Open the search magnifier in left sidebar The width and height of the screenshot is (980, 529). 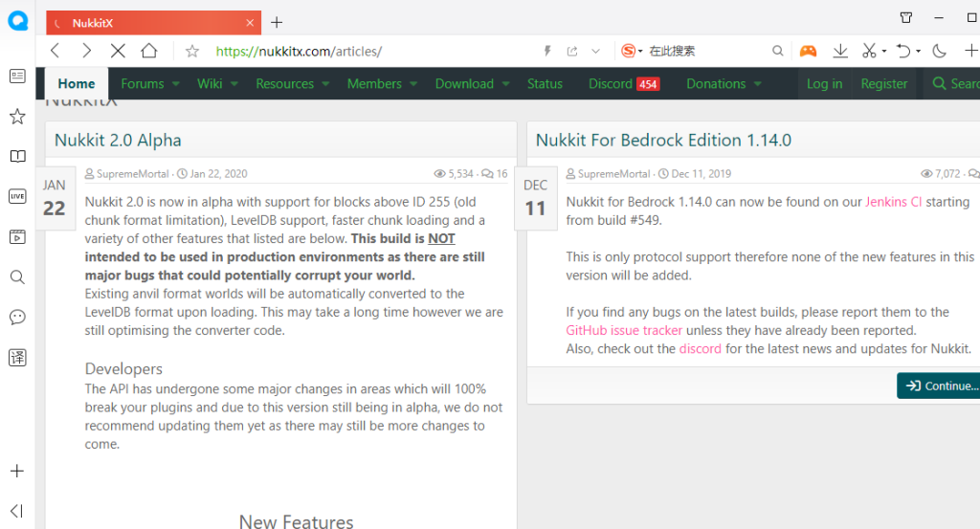coord(17,276)
